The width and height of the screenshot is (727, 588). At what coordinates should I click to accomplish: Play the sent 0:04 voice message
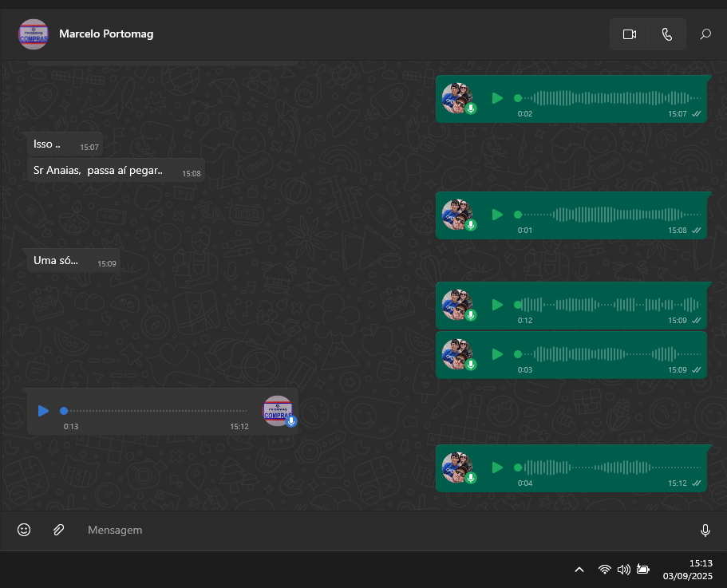(497, 468)
